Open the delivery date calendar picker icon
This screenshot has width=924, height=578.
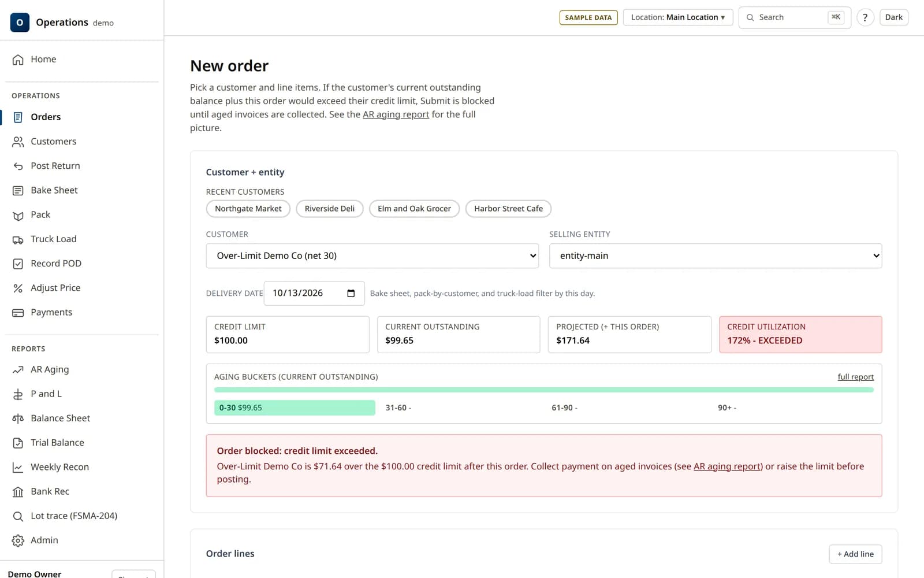pos(351,293)
